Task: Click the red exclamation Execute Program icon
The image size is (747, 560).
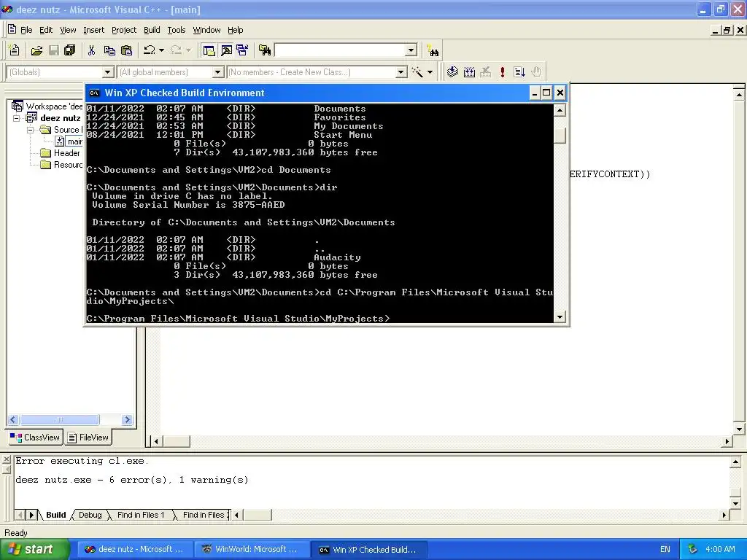Action: point(502,72)
